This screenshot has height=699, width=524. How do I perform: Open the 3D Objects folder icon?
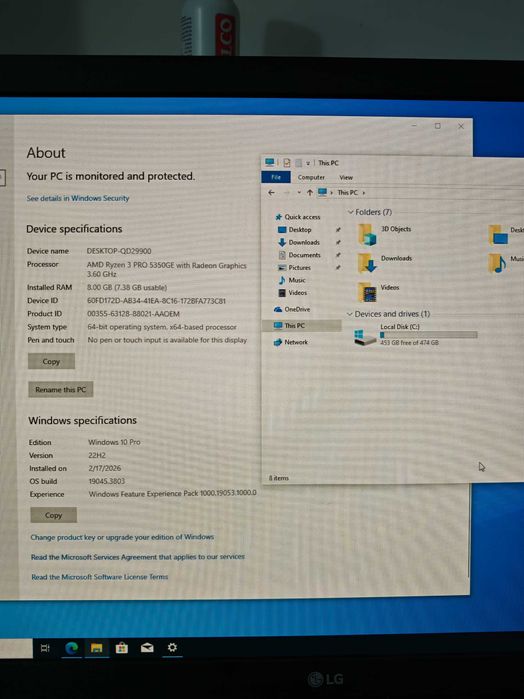tap(367, 234)
